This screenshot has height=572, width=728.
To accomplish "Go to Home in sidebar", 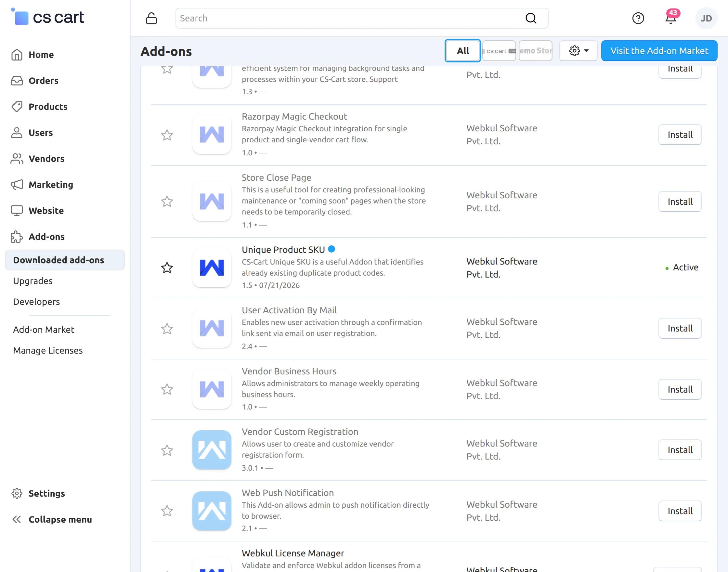I will [41, 55].
